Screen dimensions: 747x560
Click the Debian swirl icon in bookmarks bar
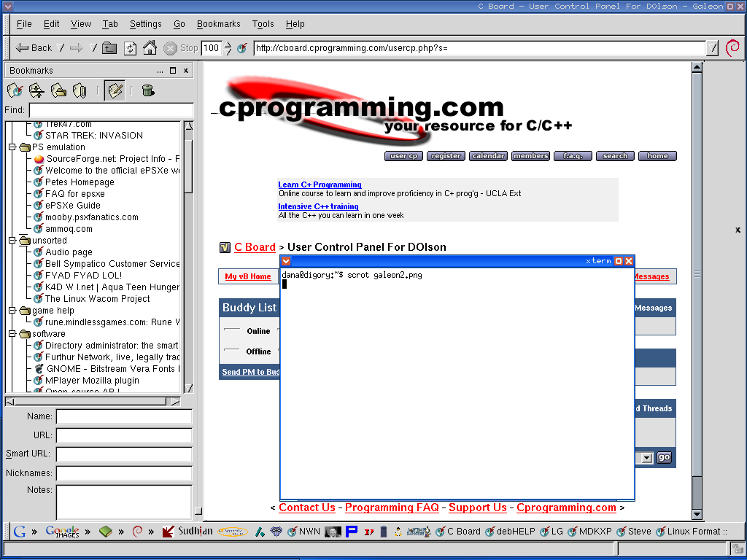pos(137,532)
